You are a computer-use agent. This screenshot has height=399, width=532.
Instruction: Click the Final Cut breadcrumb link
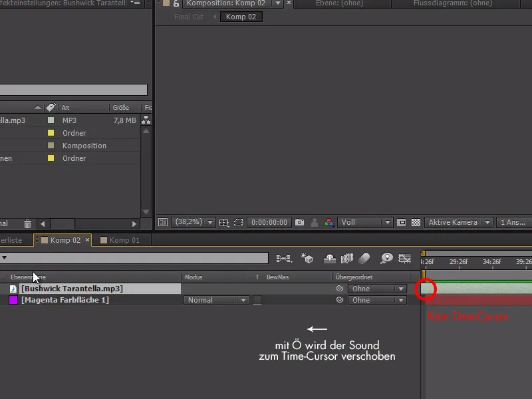[189, 17]
